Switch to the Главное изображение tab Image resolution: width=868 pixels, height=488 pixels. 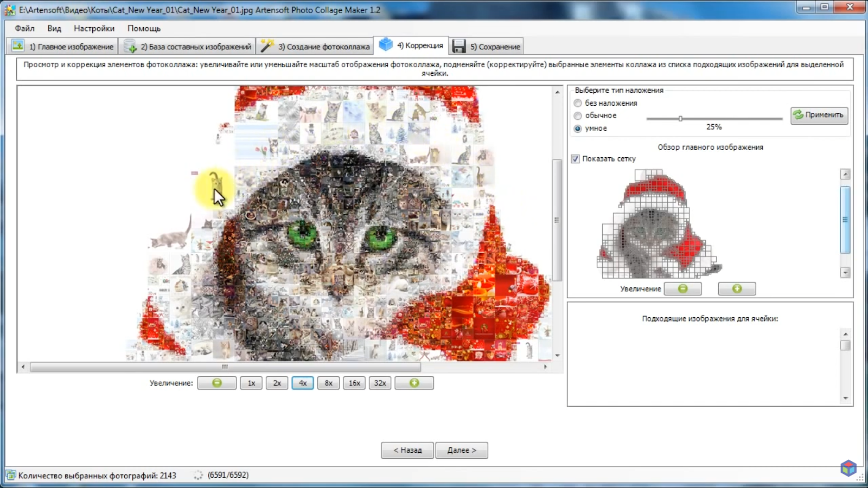63,47
